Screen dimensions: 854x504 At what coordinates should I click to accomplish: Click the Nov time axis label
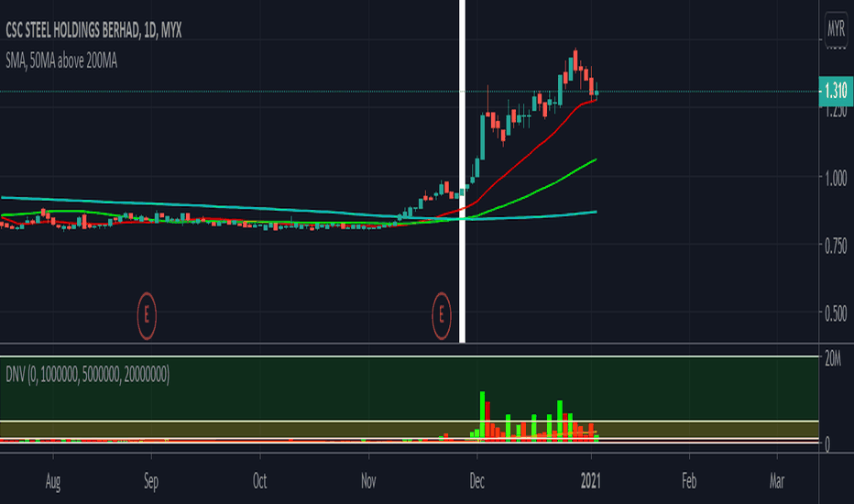click(x=368, y=482)
